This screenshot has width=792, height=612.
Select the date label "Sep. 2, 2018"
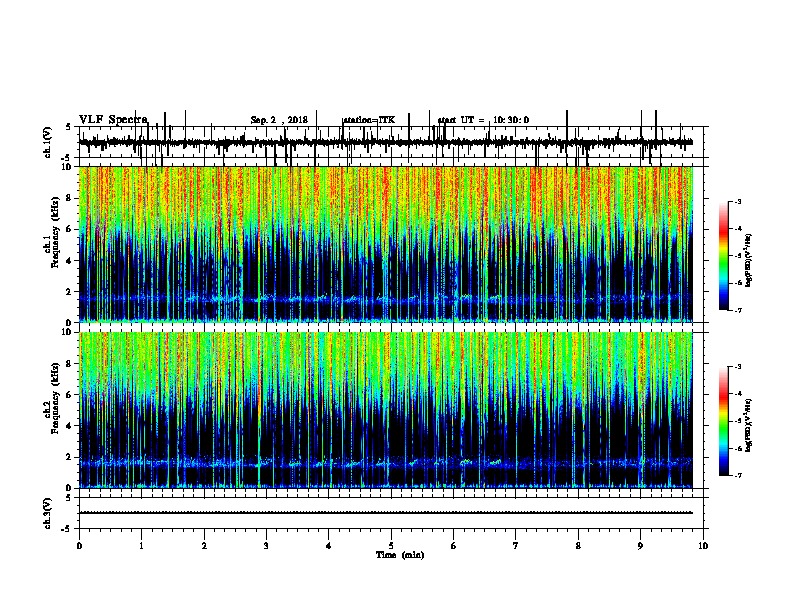(279, 120)
